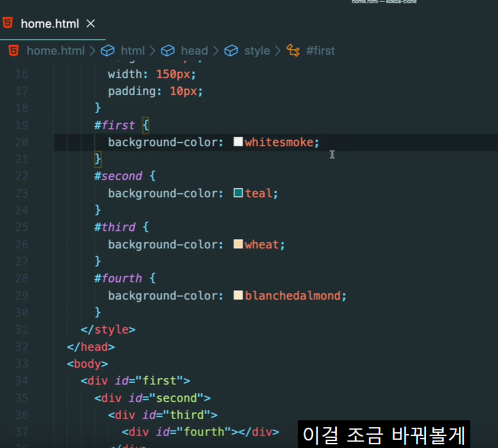Click the div with id "third"
Viewport: 498px width, 448px height.
[163, 415]
